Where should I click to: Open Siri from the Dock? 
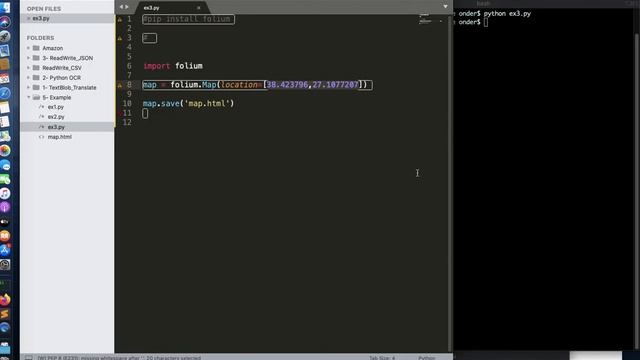click(x=5, y=22)
